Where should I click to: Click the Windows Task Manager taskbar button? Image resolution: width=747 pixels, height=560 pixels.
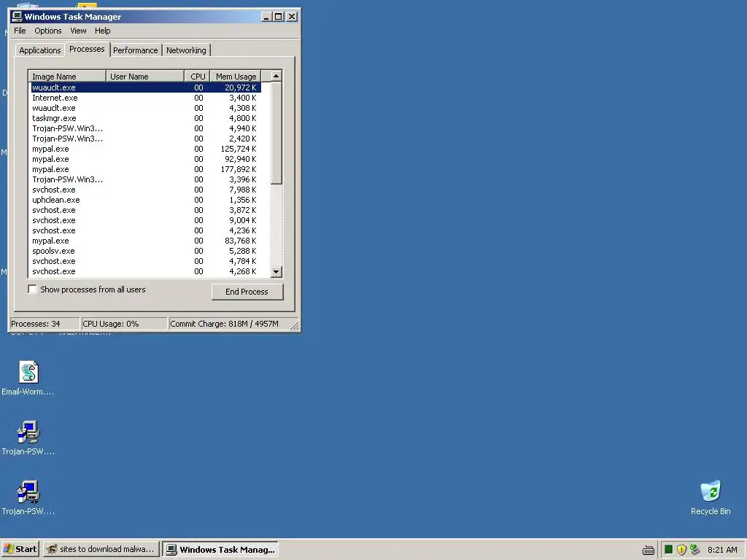(x=220, y=549)
